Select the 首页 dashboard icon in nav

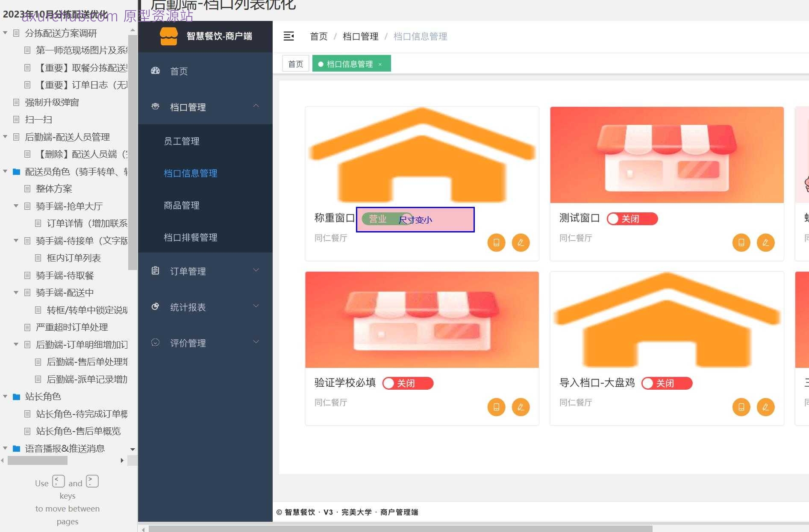click(x=155, y=71)
